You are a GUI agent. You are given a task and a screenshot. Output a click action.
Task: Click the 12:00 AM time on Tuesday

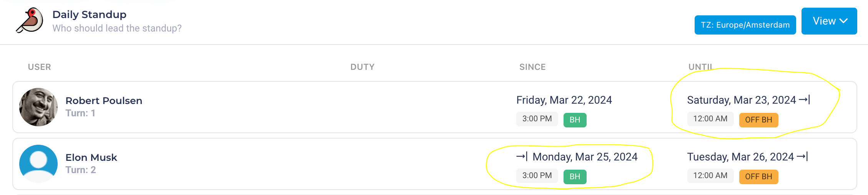710,176
